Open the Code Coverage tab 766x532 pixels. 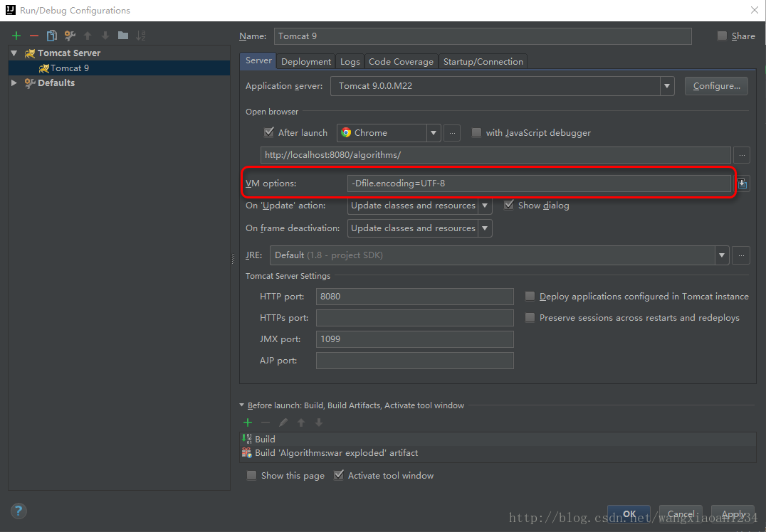pos(401,62)
